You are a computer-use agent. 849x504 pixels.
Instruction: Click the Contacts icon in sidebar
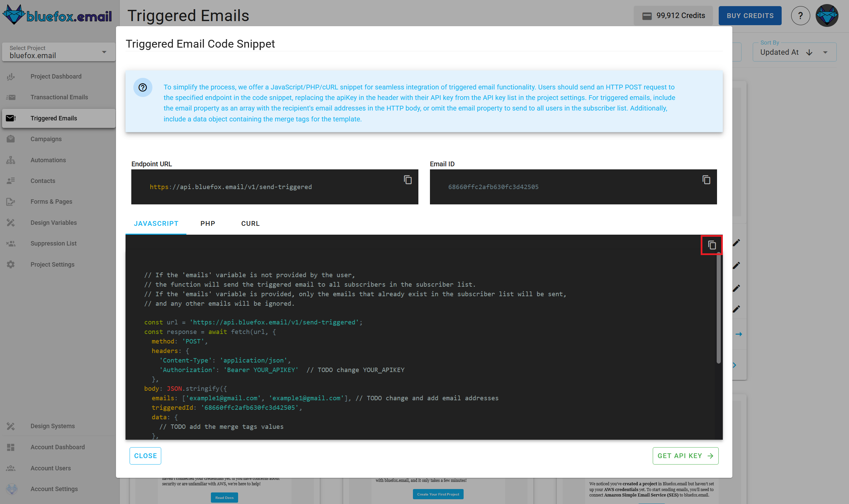pos(11,181)
